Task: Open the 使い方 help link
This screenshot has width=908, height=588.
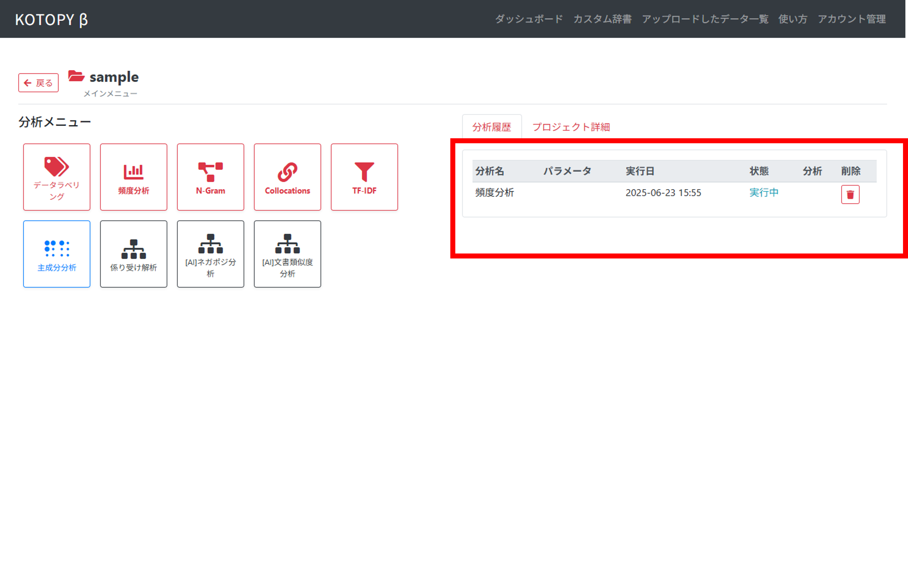Action: (793, 19)
